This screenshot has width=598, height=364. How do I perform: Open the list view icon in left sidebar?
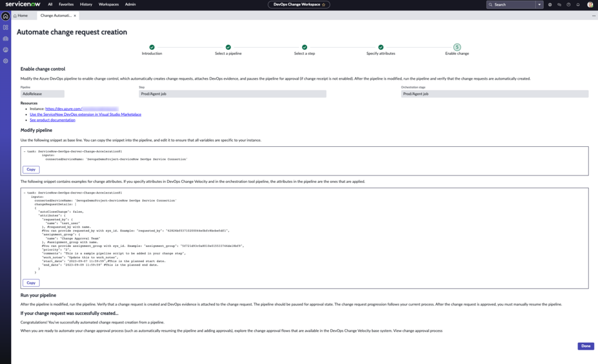(6, 27)
